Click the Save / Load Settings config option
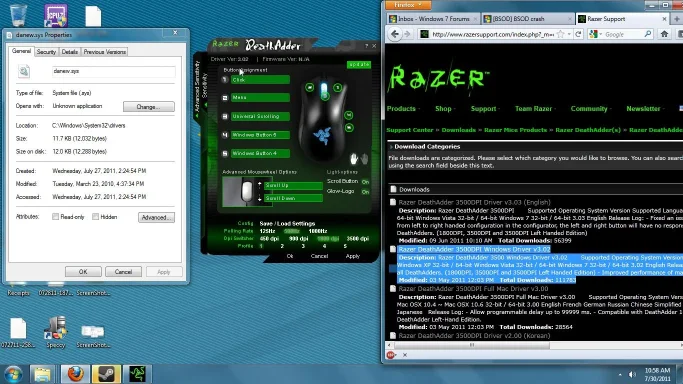 pyautogui.click(x=287, y=223)
